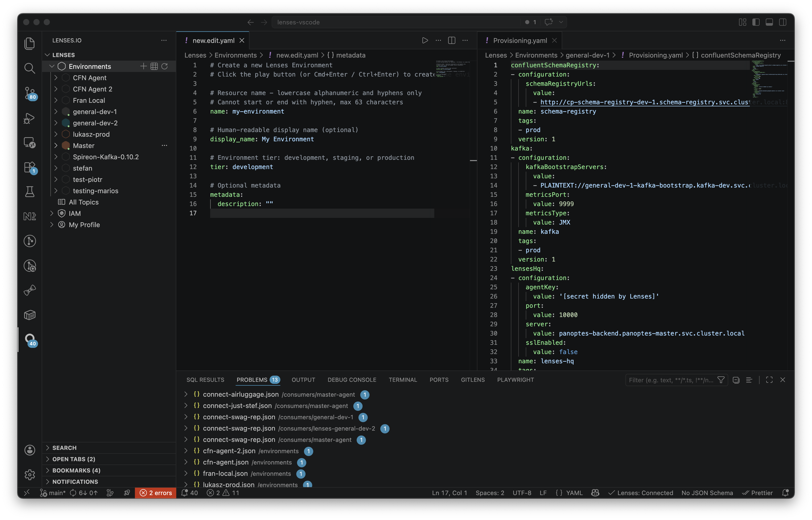
Task: Split the new.edit.yaml editor right
Action: point(451,41)
